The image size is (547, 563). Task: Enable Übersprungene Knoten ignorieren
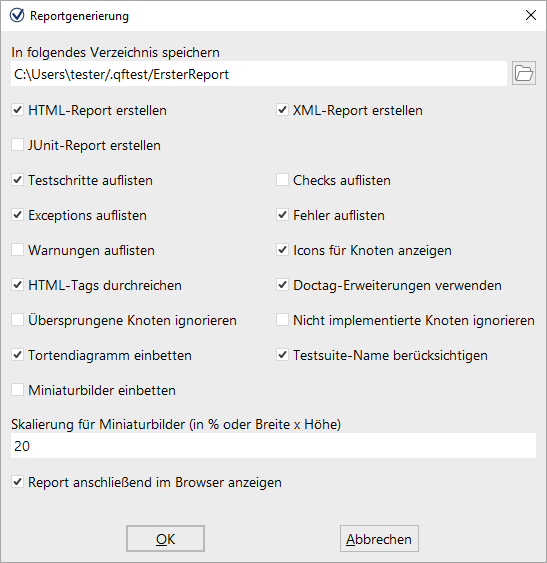[17, 320]
